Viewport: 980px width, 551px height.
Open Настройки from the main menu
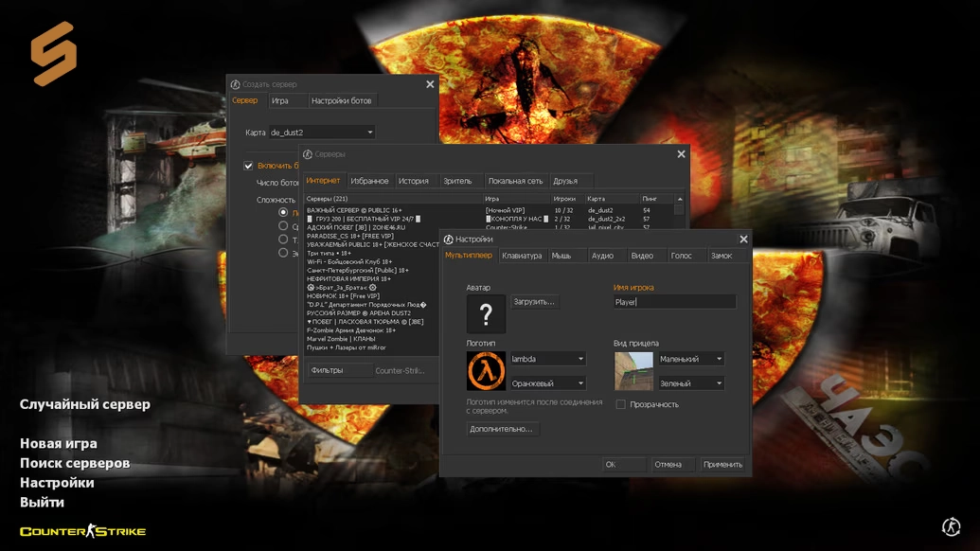pos(57,482)
